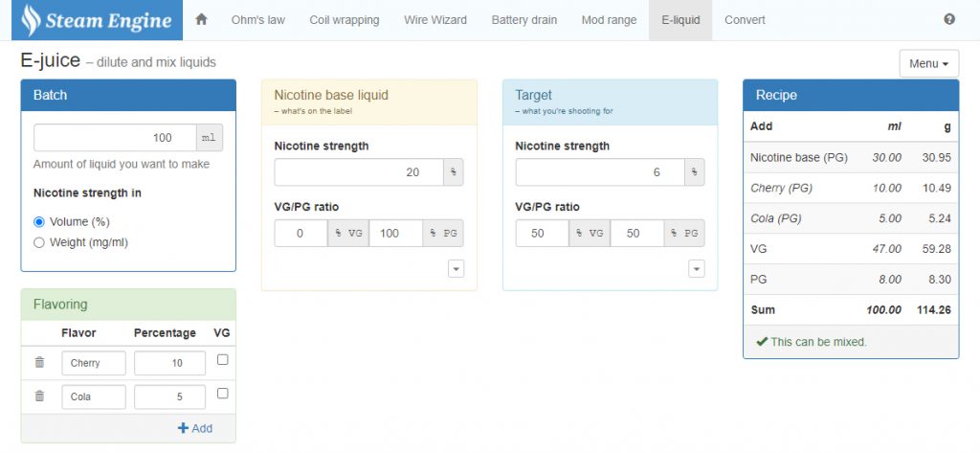Image resolution: width=980 pixels, height=453 pixels.
Task: Click the Cola flavor percentage field
Action: click(x=169, y=396)
